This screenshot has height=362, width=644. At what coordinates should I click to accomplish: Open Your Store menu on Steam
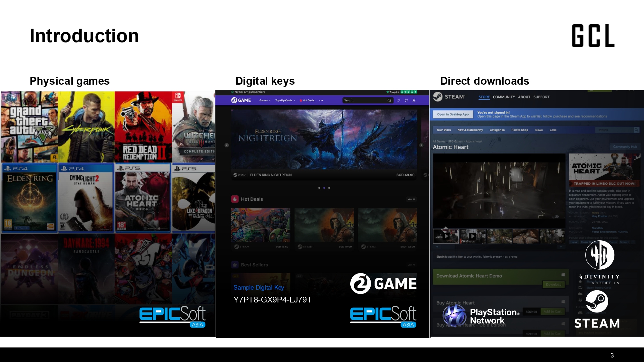pyautogui.click(x=443, y=130)
